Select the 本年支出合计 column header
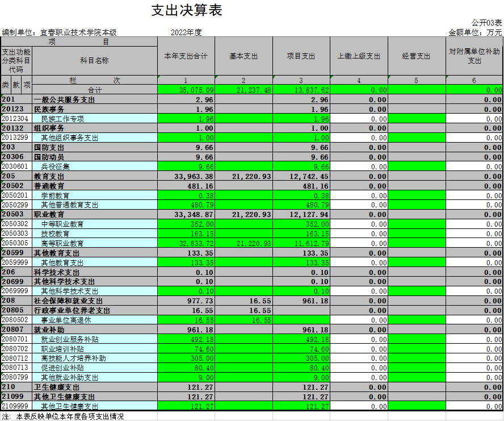Screen dimensions: 504x421 pos(186,56)
